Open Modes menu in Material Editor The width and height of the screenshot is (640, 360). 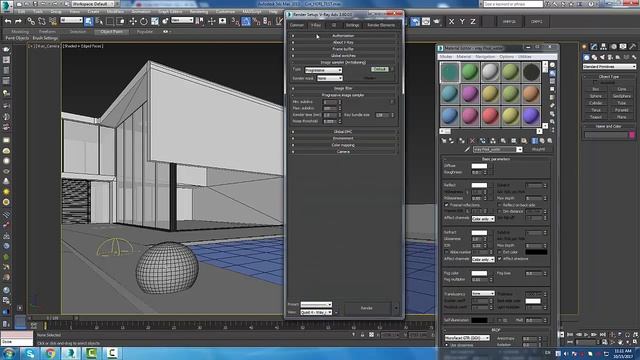coord(446,57)
